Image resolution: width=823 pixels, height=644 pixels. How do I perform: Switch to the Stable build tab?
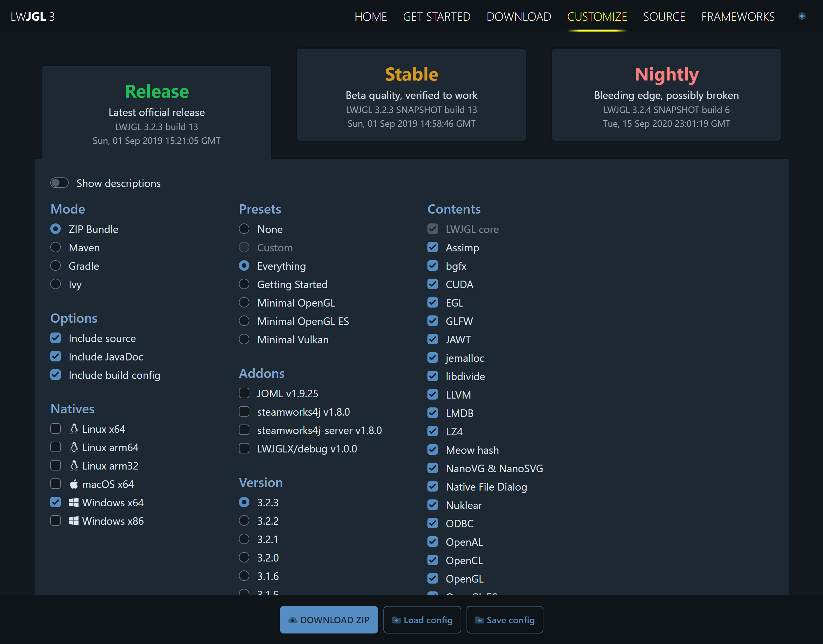click(411, 94)
